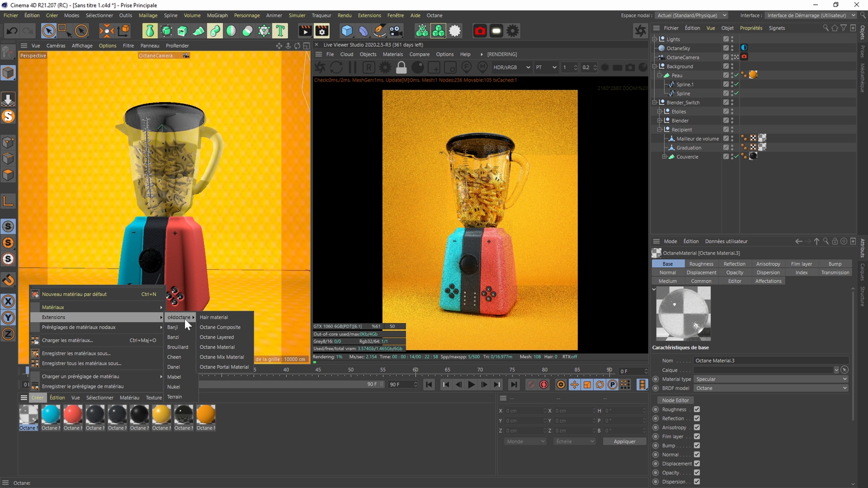Uncheck the Film layer checkbox

697,436
